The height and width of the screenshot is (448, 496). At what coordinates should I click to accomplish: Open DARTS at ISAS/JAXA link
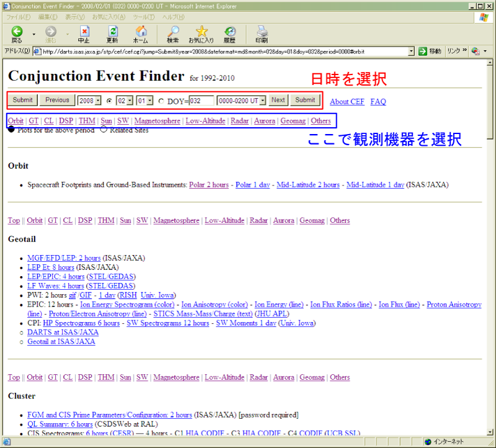click(x=63, y=332)
